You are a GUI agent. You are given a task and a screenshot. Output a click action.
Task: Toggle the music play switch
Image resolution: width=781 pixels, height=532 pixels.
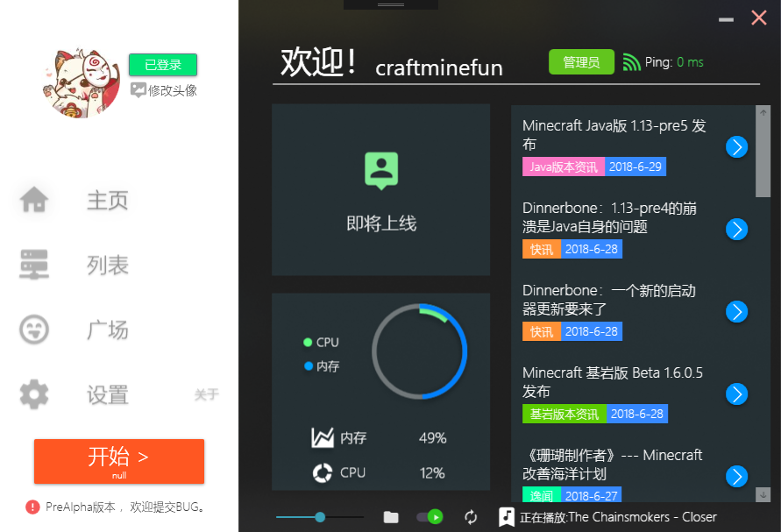[x=430, y=517]
